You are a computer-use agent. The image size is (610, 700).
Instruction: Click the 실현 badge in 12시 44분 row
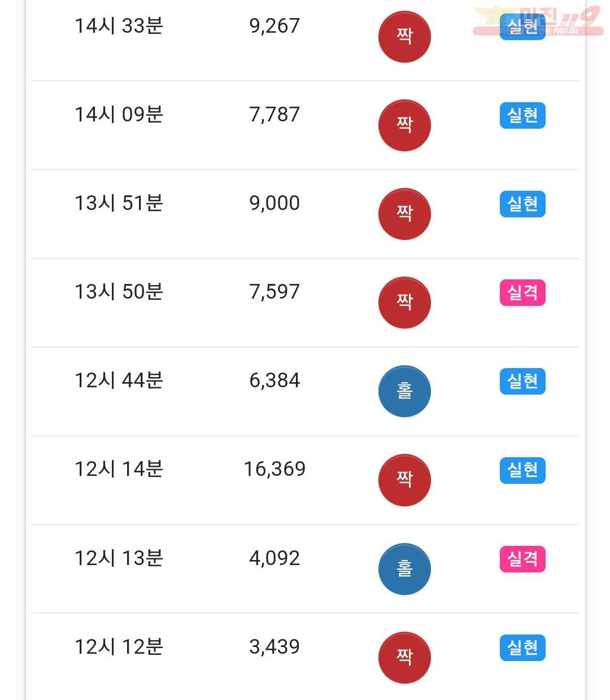(522, 381)
